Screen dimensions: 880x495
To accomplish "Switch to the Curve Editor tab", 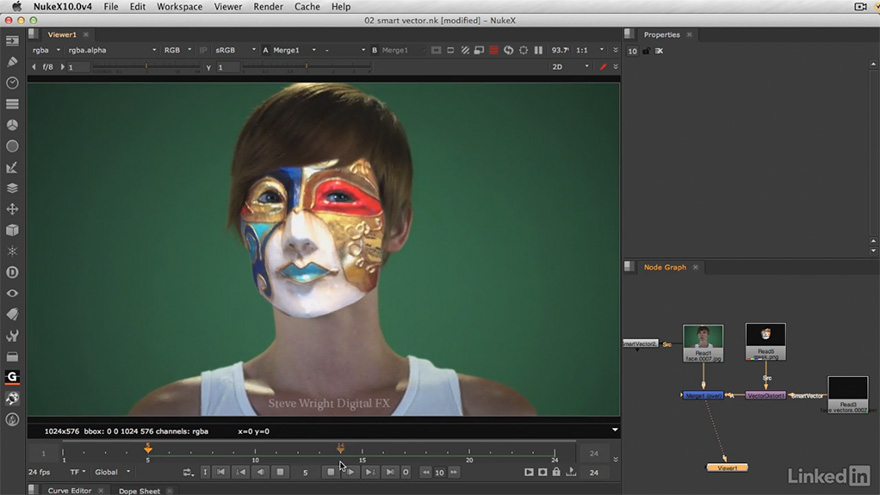I will pos(69,491).
